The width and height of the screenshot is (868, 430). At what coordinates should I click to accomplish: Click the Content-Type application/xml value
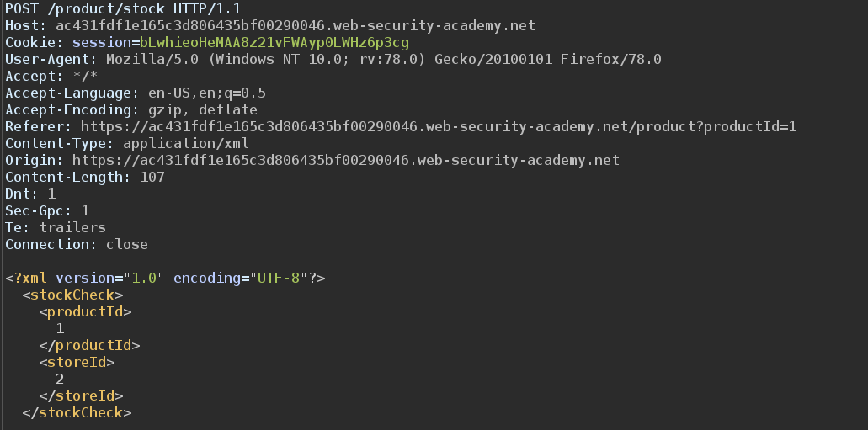pyautogui.click(x=186, y=143)
